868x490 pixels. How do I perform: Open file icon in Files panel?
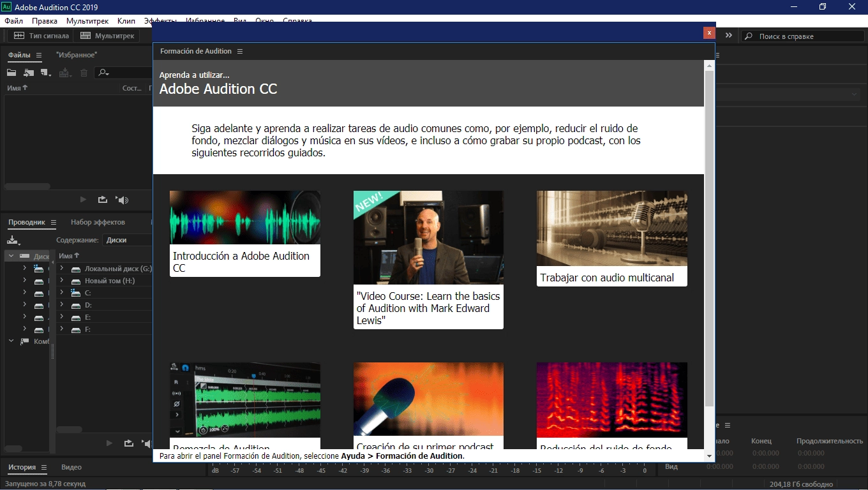[x=11, y=73]
